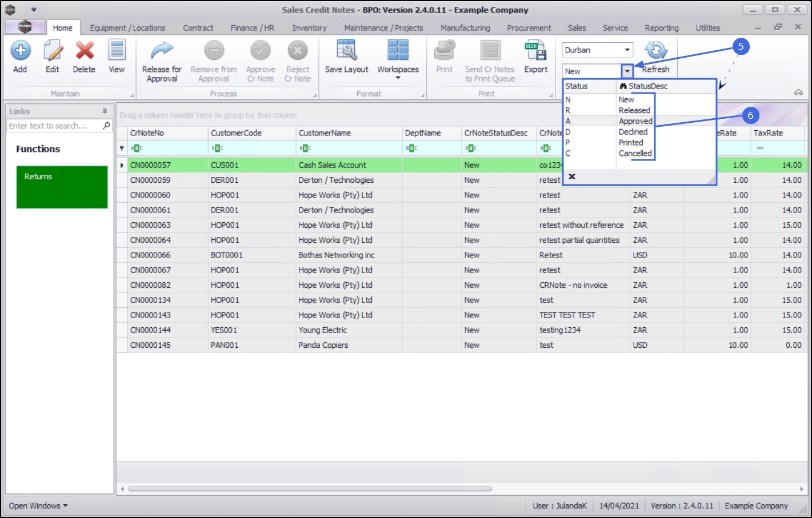This screenshot has height=518, width=812.
Task: Expand the Workspaces dropdown arrow
Action: coord(398,78)
